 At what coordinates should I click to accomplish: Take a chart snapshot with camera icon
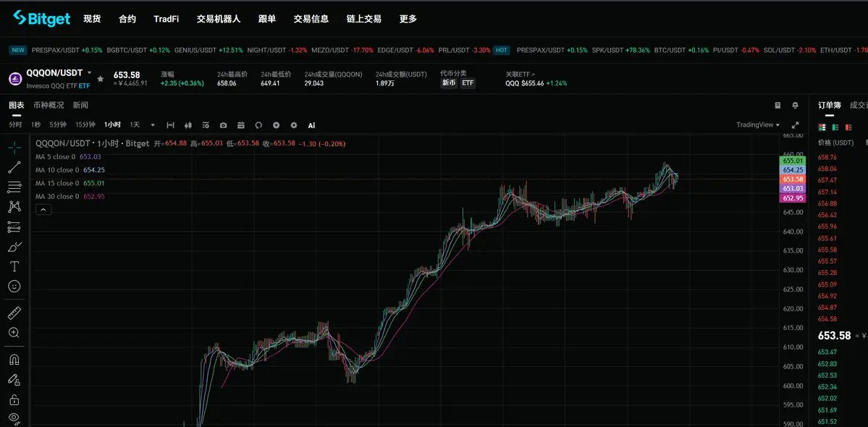pyautogui.click(x=223, y=125)
